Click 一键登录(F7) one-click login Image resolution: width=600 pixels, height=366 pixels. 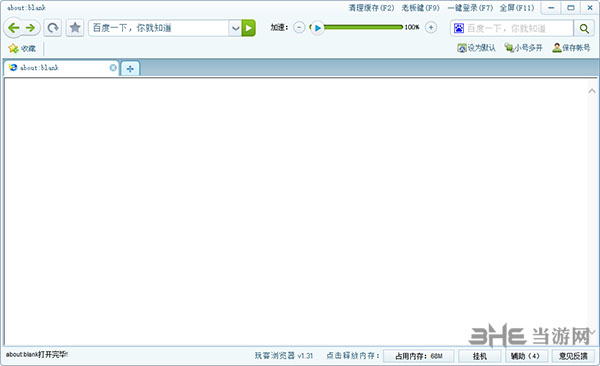point(470,8)
